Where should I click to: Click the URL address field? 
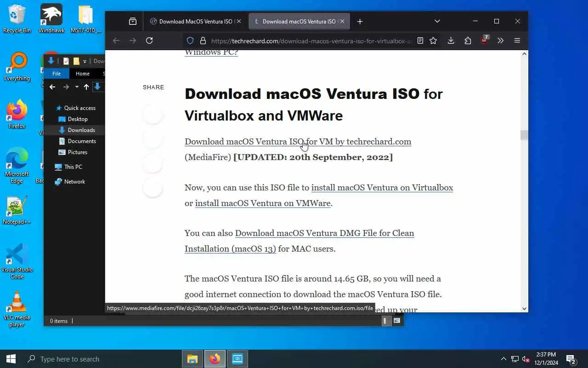click(311, 41)
